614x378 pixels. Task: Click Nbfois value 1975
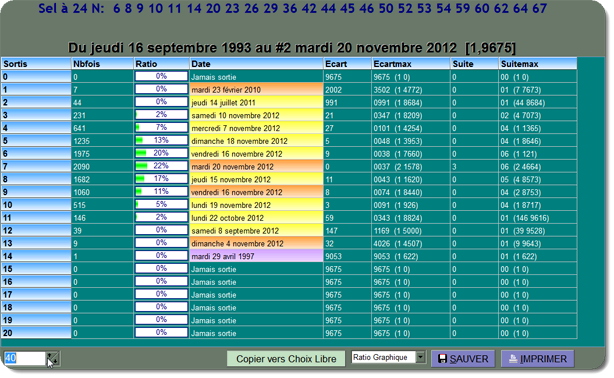(x=81, y=154)
